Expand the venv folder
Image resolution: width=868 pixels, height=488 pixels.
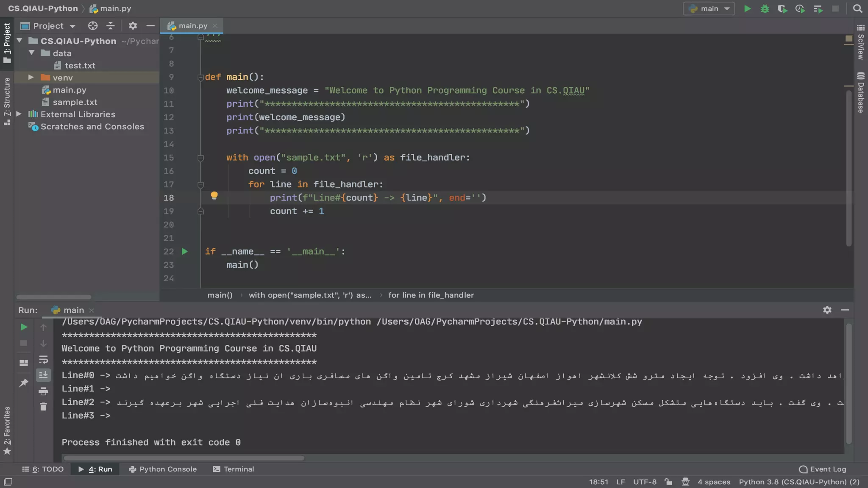click(x=31, y=78)
